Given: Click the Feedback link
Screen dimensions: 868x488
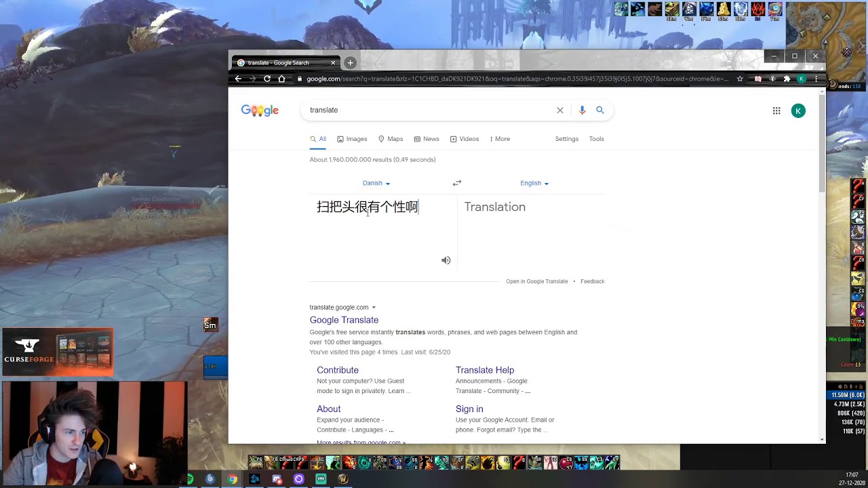Looking at the screenshot, I should pos(593,281).
